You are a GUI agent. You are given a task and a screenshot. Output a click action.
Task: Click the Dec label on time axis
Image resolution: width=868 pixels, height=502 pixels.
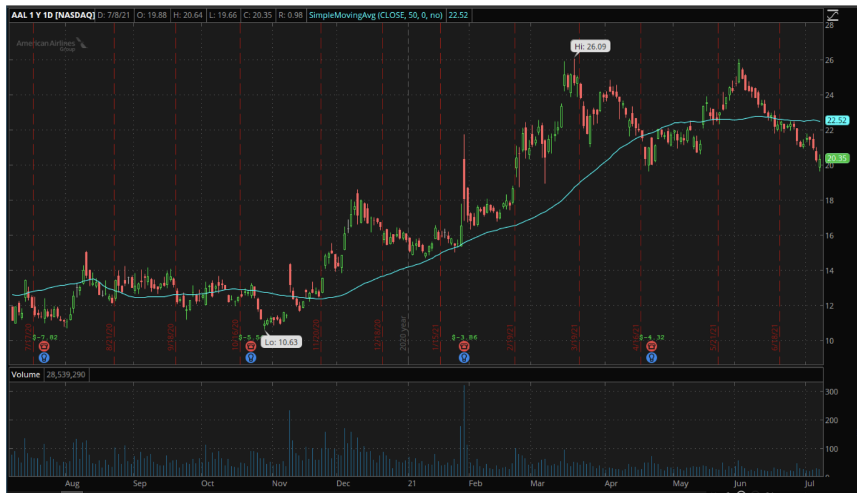tap(343, 483)
